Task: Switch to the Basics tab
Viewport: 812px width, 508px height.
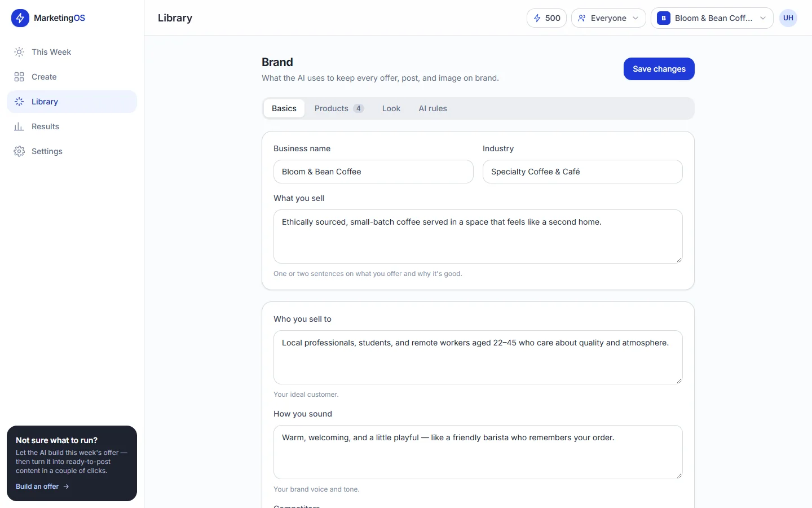Action: 284,108
